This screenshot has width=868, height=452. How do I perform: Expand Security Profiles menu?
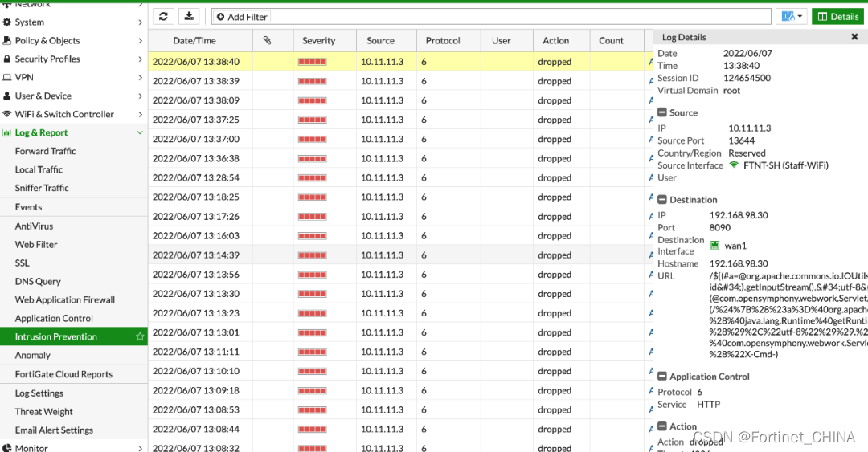click(x=74, y=59)
